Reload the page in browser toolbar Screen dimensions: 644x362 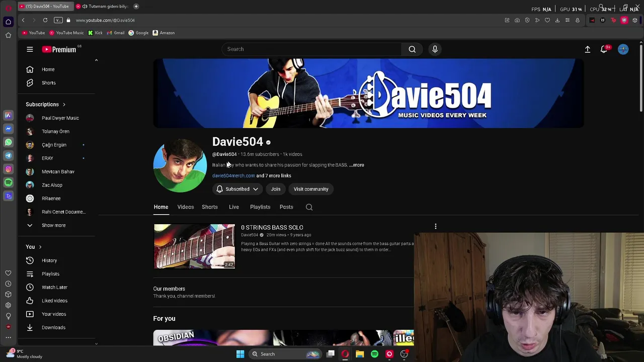click(45, 20)
